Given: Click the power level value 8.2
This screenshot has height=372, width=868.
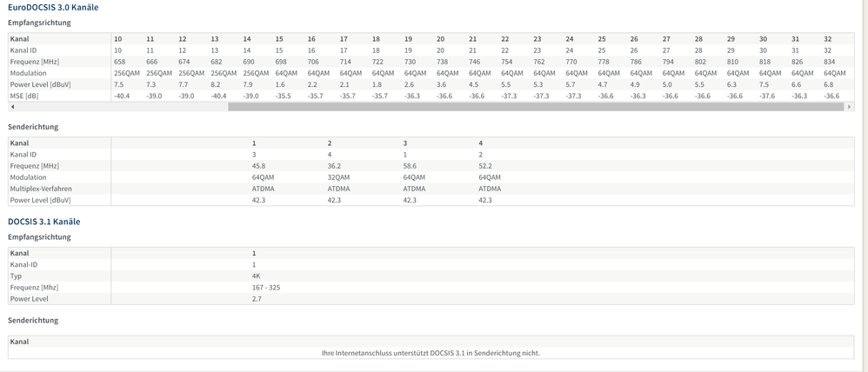Looking at the screenshot, I should 216,84.
